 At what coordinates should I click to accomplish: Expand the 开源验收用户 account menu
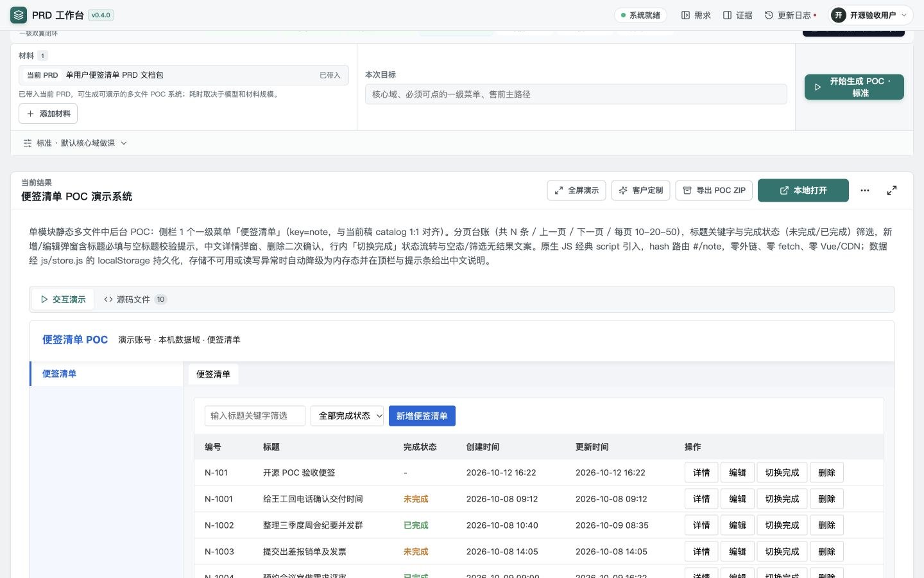(x=870, y=15)
